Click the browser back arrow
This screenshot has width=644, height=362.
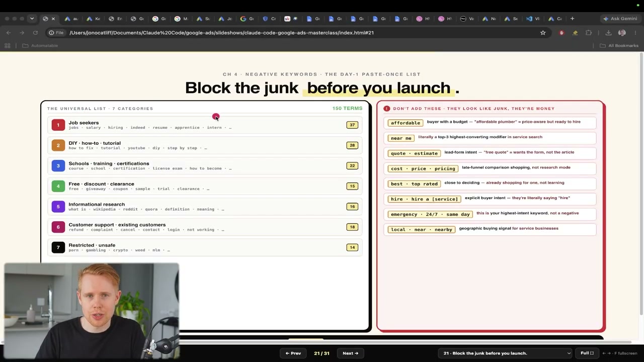point(9,33)
